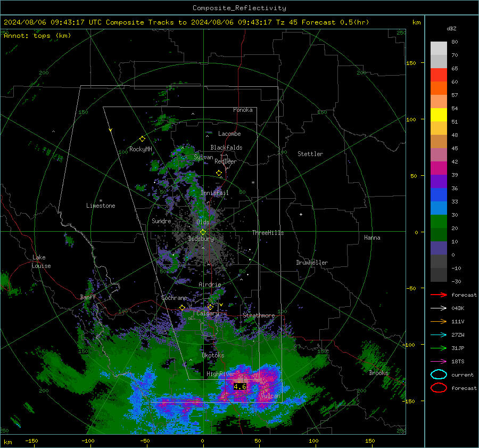Pick the 10 dBZ slate purple swatch

(439, 248)
